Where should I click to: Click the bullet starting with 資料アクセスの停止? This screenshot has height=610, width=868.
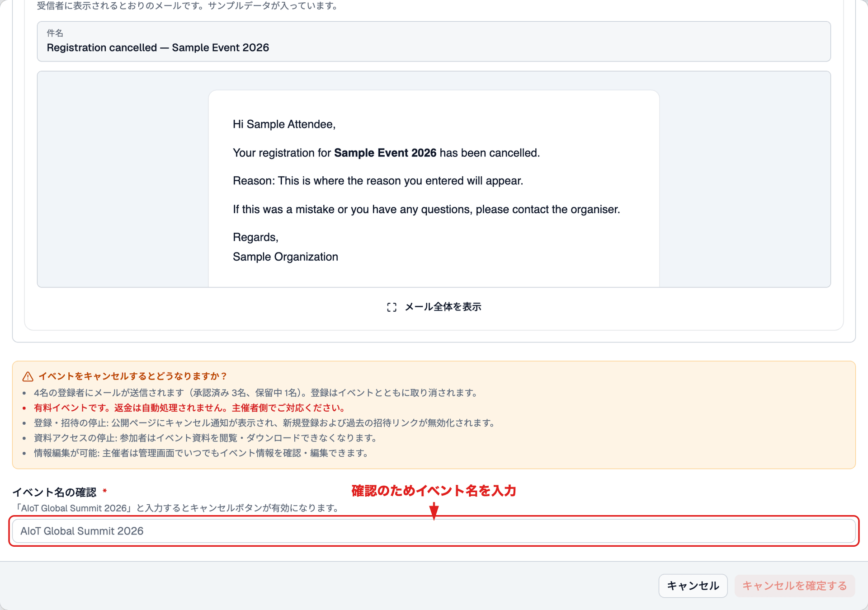[206, 438]
